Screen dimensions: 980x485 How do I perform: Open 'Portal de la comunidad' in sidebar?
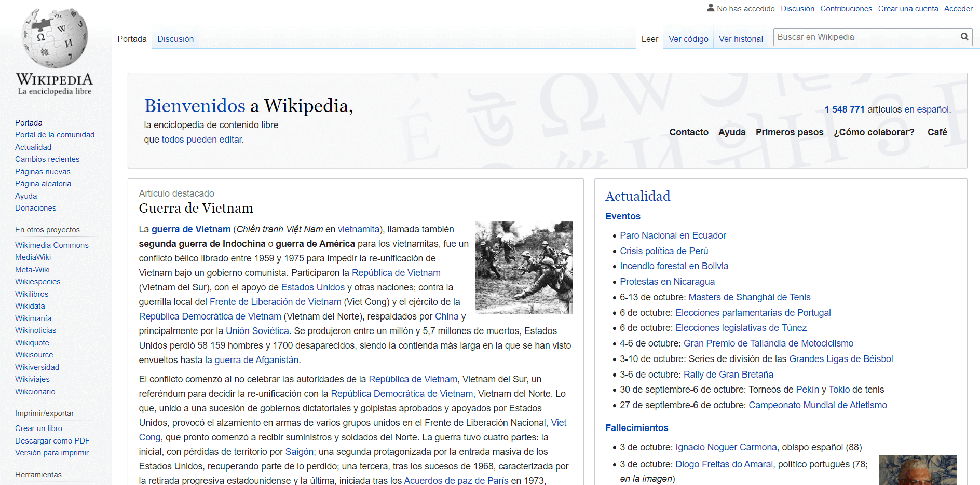coord(55,135)
